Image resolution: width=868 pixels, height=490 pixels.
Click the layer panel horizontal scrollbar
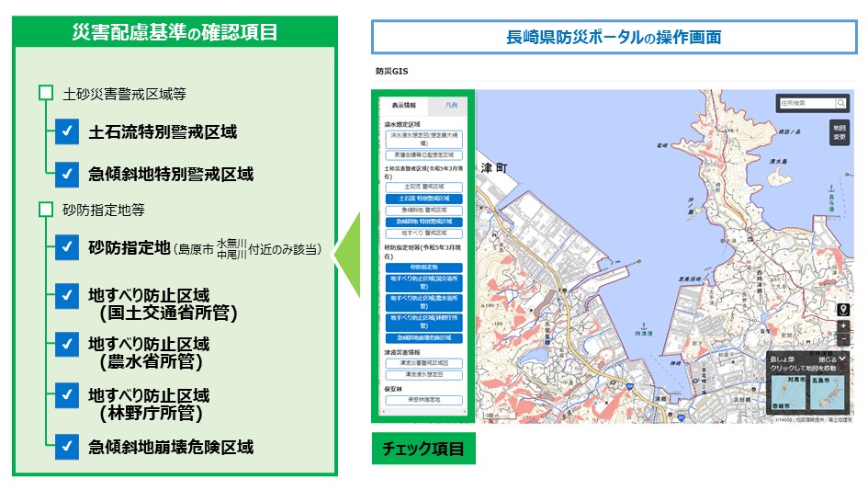click(x=423, y=412)
